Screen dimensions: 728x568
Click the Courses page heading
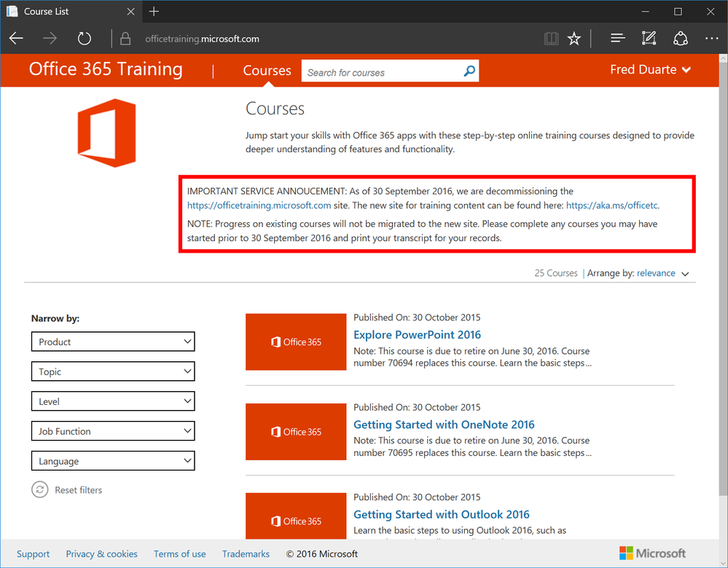pos(275,109)
